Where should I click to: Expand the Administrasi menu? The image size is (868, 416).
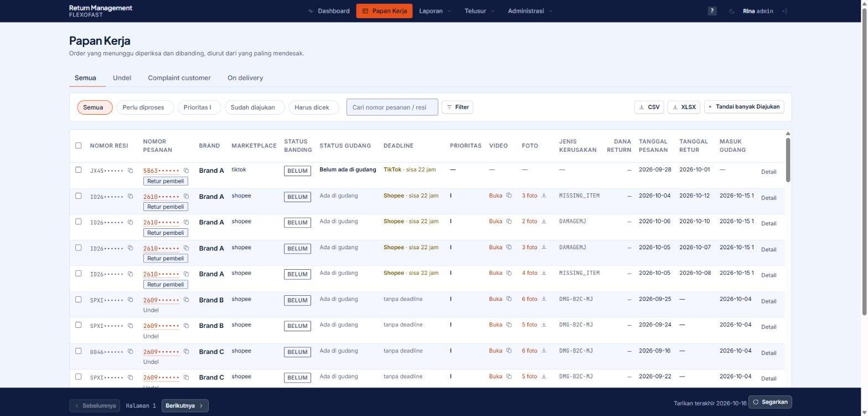[530, 11]
